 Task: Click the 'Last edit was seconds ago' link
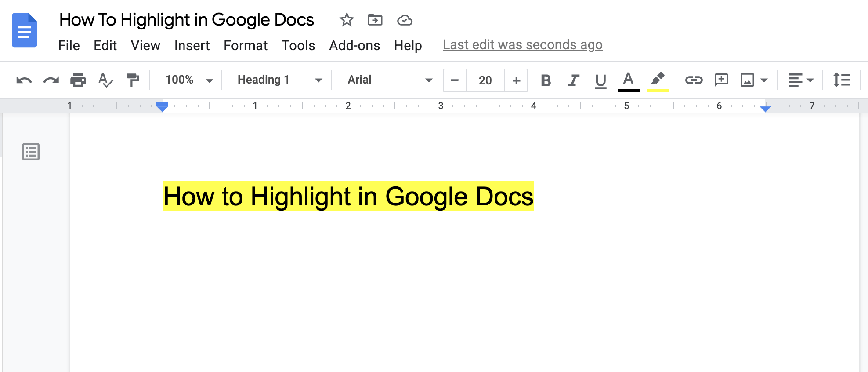click(x=522, y=45)
